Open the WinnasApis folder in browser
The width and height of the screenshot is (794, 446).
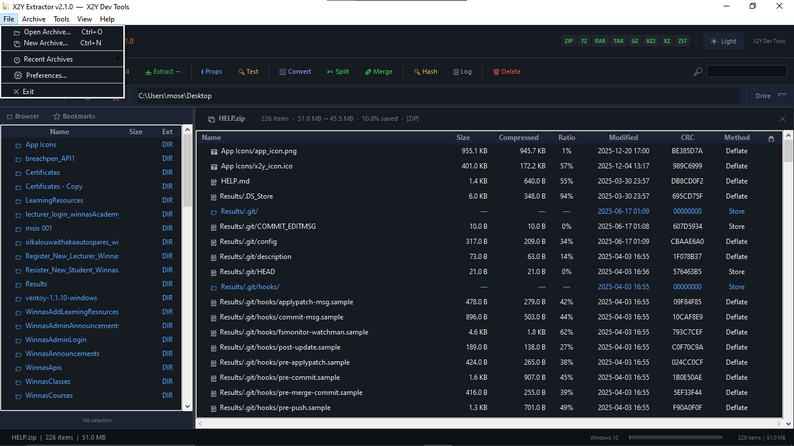coord(44,368)
